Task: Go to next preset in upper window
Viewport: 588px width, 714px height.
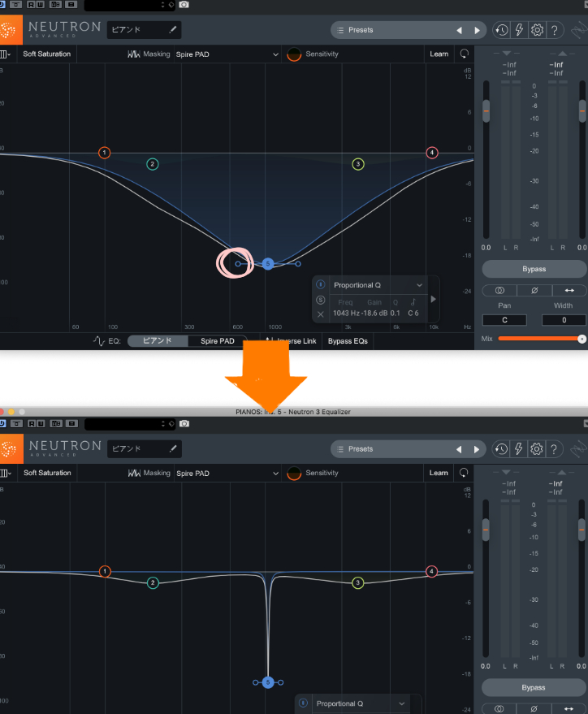Action: pyautogui.click(x=477, y=30)
